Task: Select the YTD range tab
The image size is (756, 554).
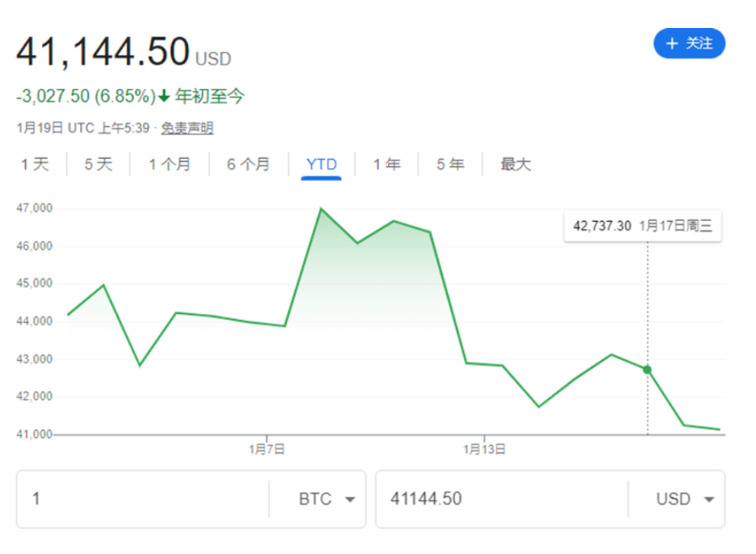Action: 321,164
